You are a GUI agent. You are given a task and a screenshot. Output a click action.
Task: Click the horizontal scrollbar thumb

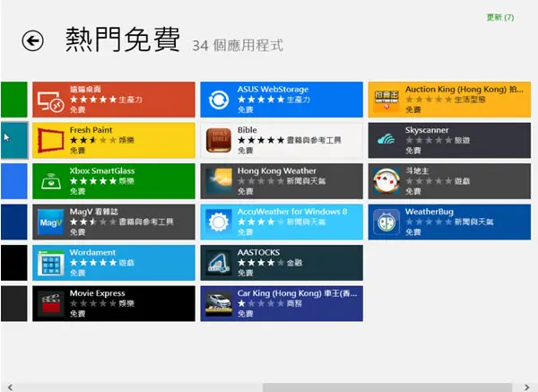coord(387,388)
